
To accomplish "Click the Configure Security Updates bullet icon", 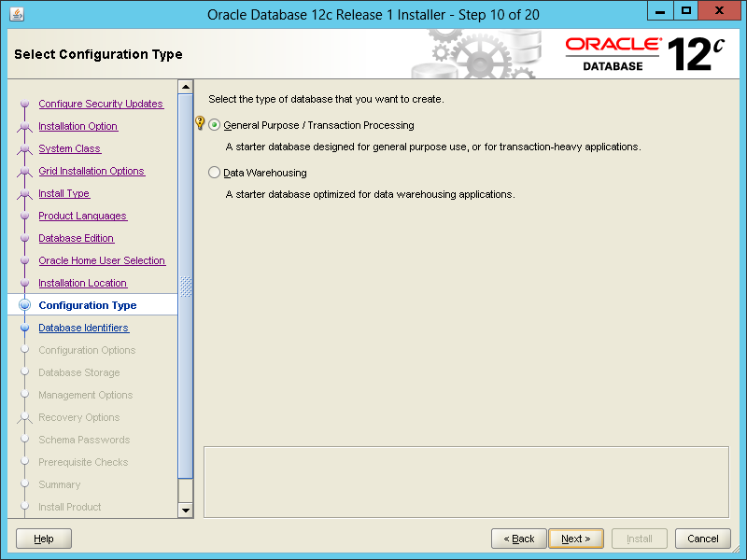I will [25, 104].
